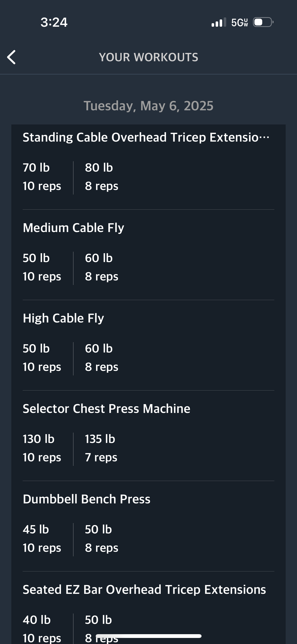Select the 80 lb tricep extension set
The height and width of the screenshot is (644, 297).
pyautogui.click(x=102, y=177)
